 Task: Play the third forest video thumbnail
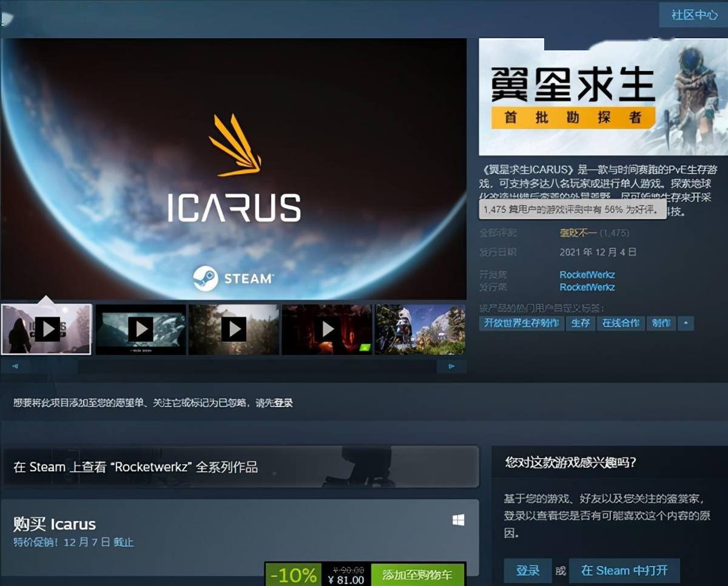pyautogui.click(x=234, y=329)
